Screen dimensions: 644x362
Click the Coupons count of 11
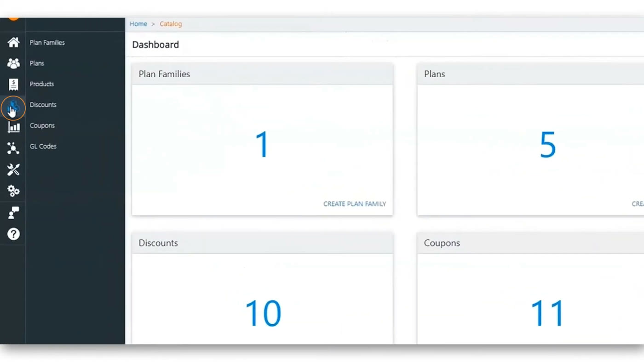point(547,314)
